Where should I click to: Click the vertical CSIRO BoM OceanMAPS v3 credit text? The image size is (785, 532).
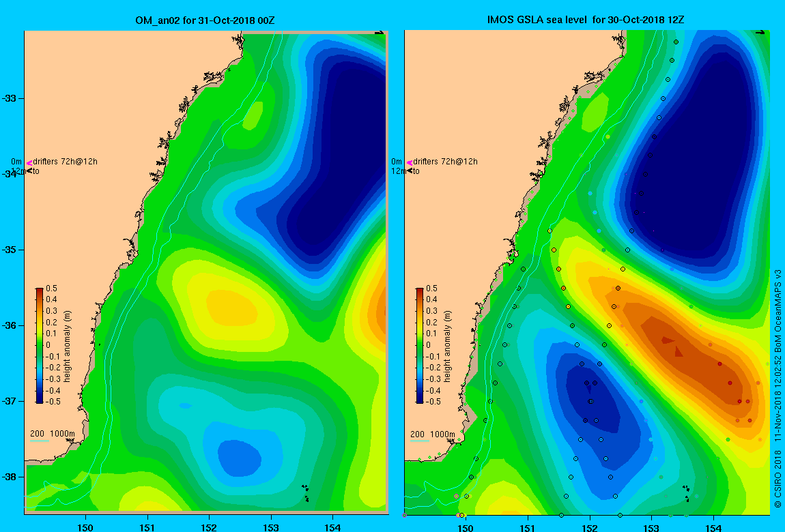click(x=777, y=390)
